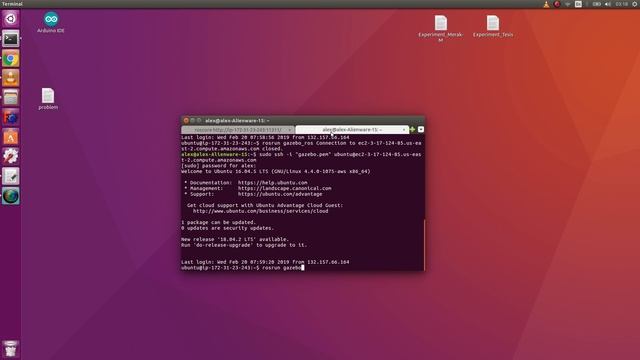Open Ubuntu Software Center from the dock
The image size is (640, 360).
11,137
